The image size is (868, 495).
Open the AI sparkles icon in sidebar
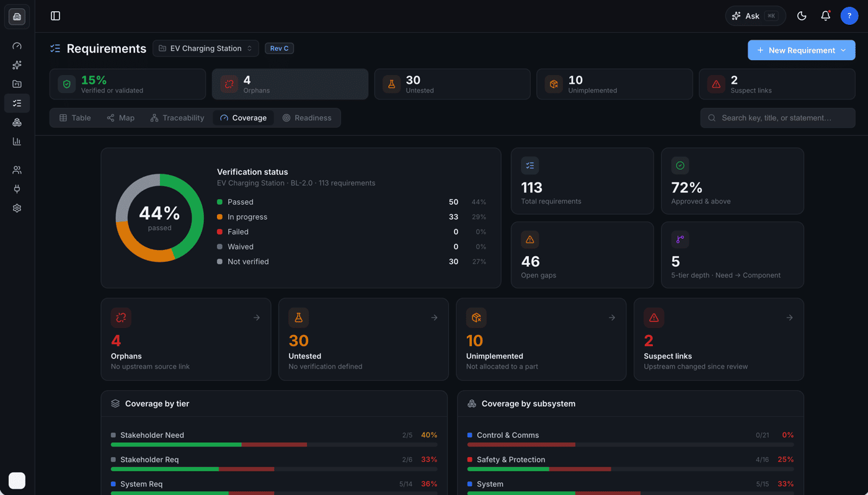pyautogui.click(x=17, y=65)
